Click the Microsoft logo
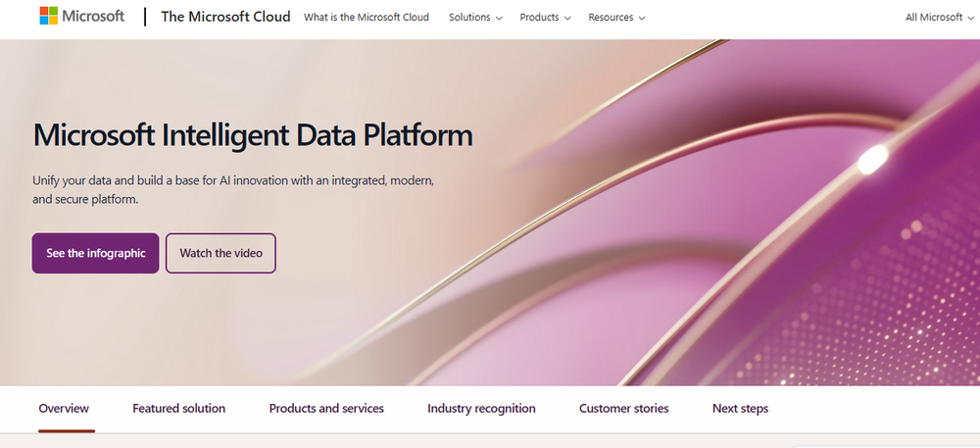This screenshot has width=980, height=448. (x=82, y=17)
